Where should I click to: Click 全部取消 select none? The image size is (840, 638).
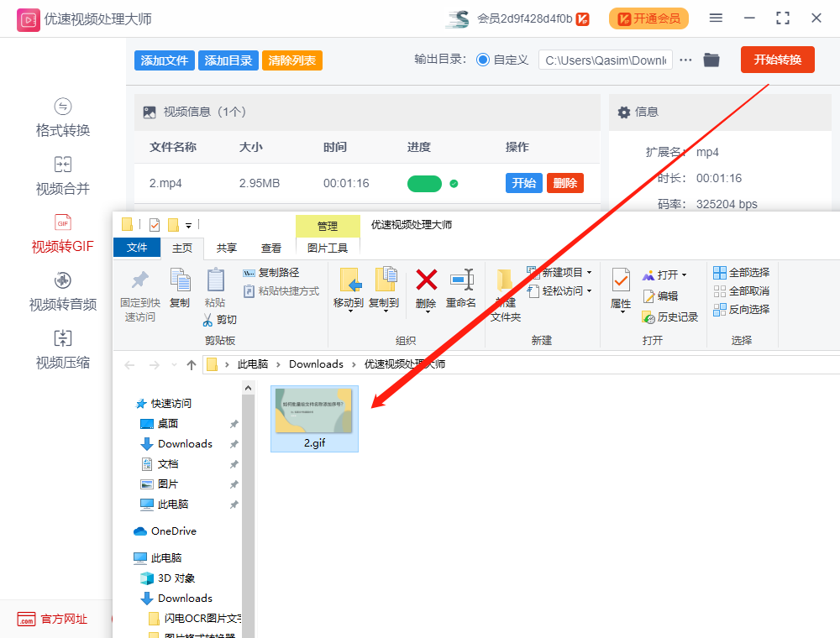coord(742,291)
